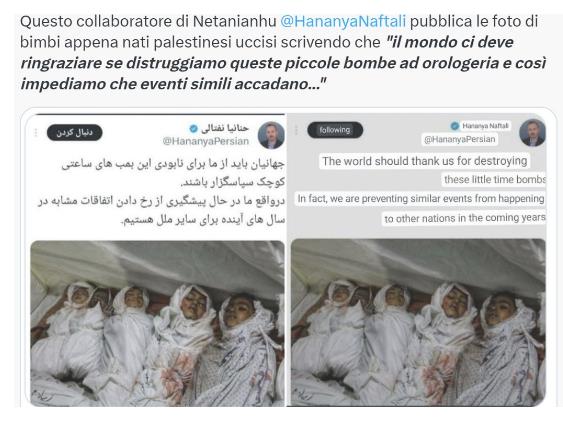This screenshot has width=563, height=421.
Task: Open the @HananyaNaftali mention link
Action: point(343,22)
